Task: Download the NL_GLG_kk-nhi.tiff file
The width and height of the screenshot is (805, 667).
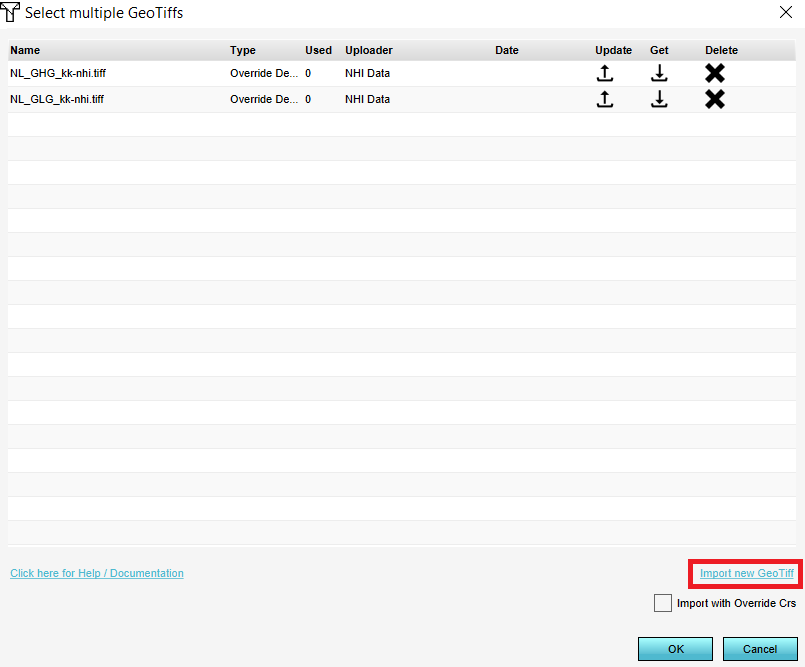Action: tap(659, 99)
